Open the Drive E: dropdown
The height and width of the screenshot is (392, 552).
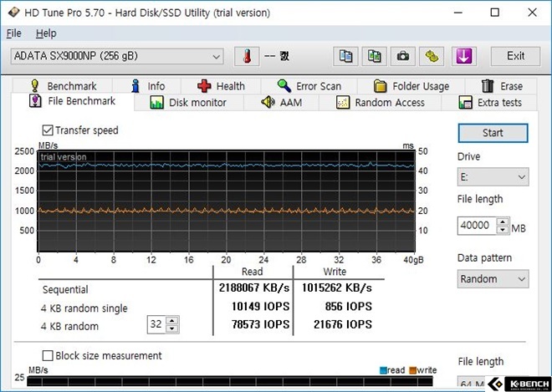(x=493, y=177)
